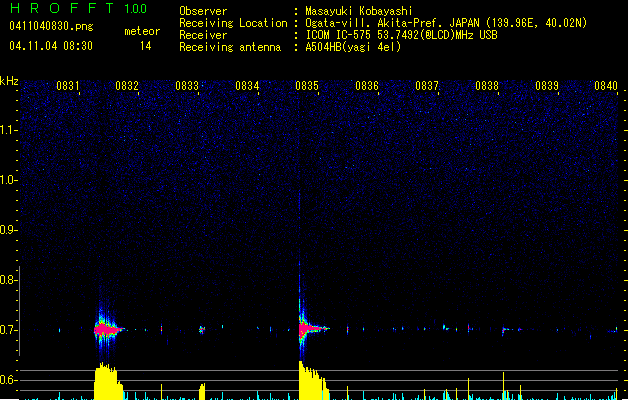Click the 0836 time marker
This screenshot has height=400, width=629.
[x=367, y=86]
